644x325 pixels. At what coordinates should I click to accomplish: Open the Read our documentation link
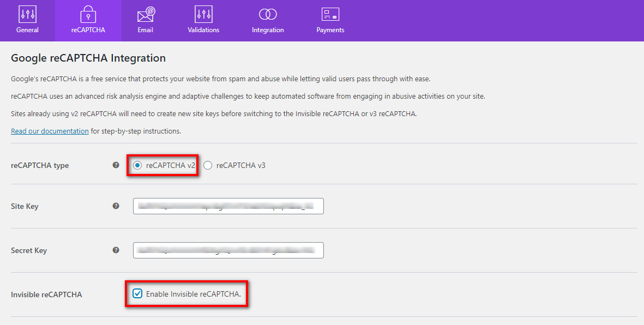(50, 131)
